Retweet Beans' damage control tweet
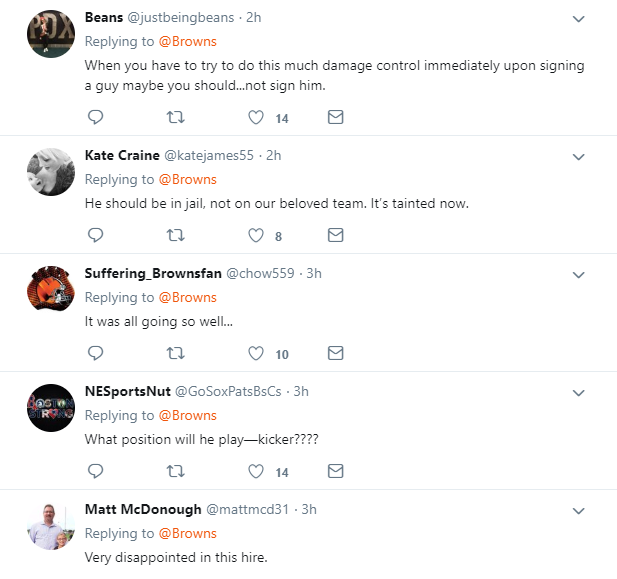617x579 pixels. coord(175,117)
